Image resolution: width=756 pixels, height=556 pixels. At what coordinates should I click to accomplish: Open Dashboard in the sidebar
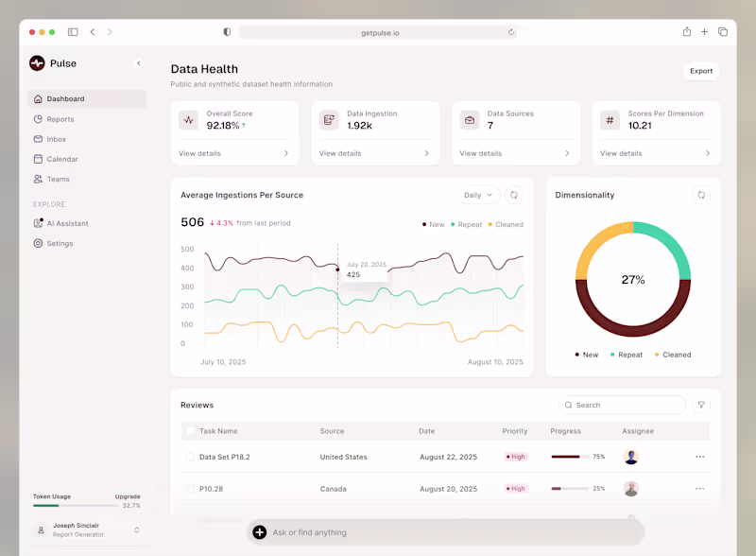87,99
